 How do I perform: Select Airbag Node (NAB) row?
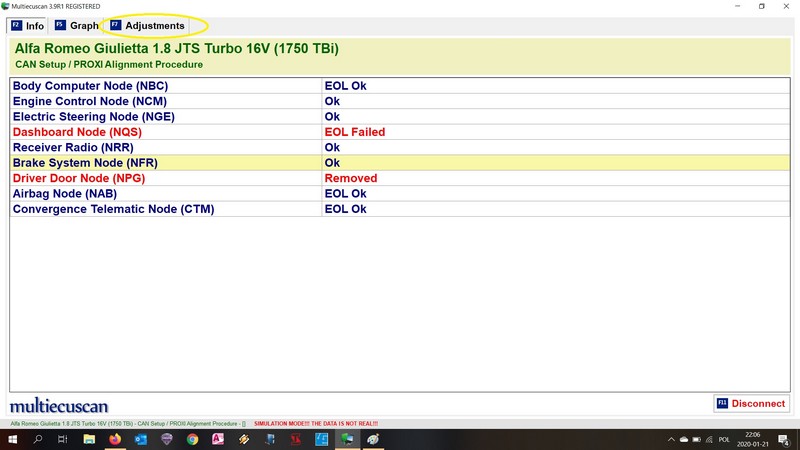tap(400, 193)
